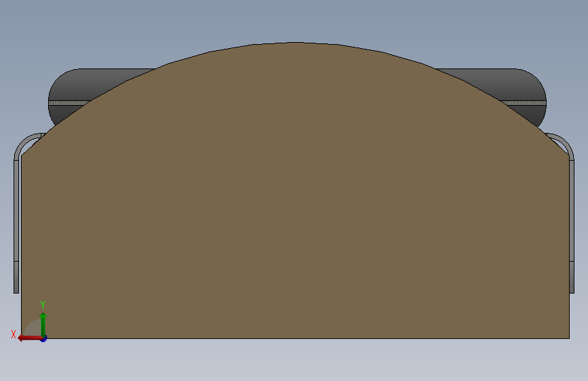588x381 pixels.
Task: Click the red X axis arrow of the triad
Action: coord(30,338)
